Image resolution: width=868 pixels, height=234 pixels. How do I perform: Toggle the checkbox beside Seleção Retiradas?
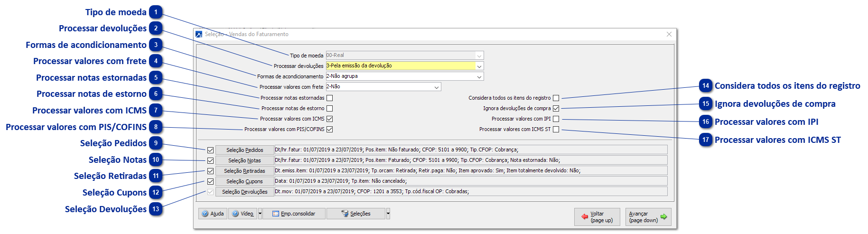(x=210, y=171)
